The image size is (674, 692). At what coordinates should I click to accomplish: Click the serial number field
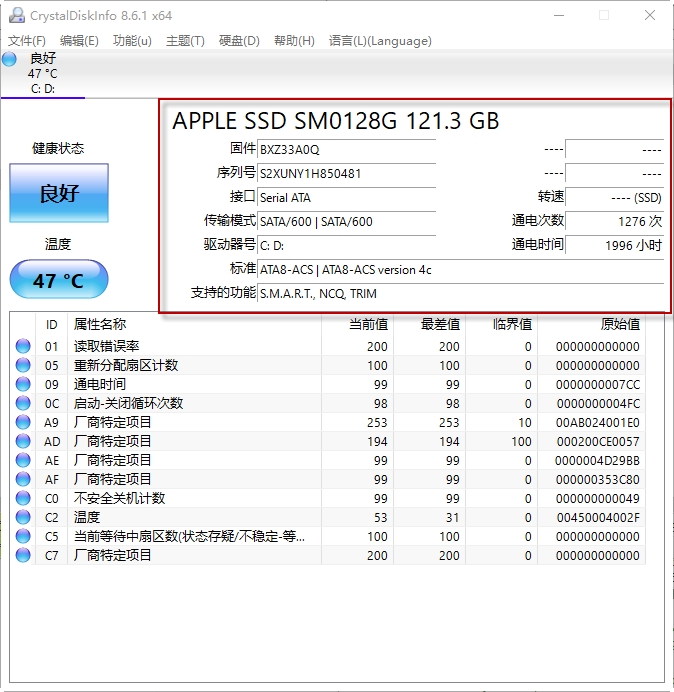[x=346, y=173]
